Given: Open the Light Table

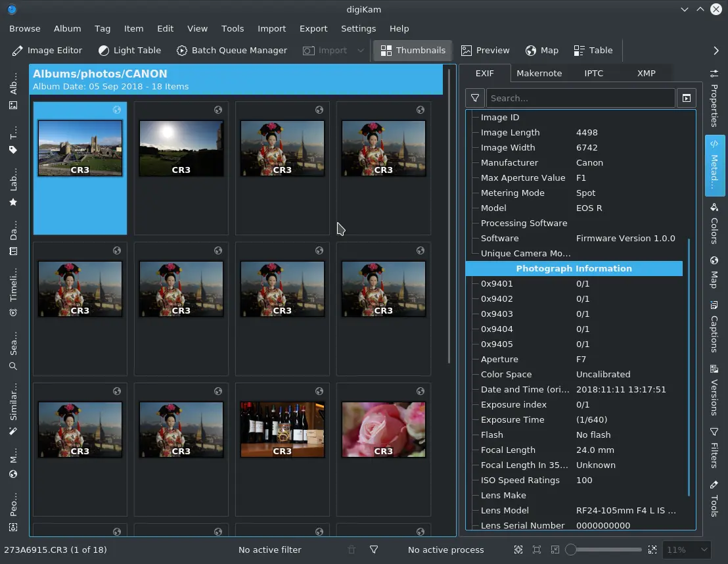Looking at the screenshot, I should 129,50.
